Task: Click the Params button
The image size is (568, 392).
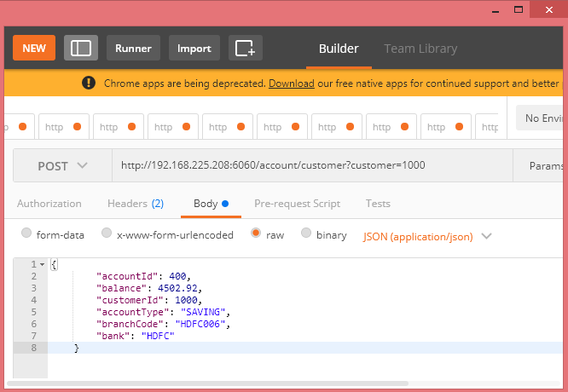Action: click(x=538, y=166)
